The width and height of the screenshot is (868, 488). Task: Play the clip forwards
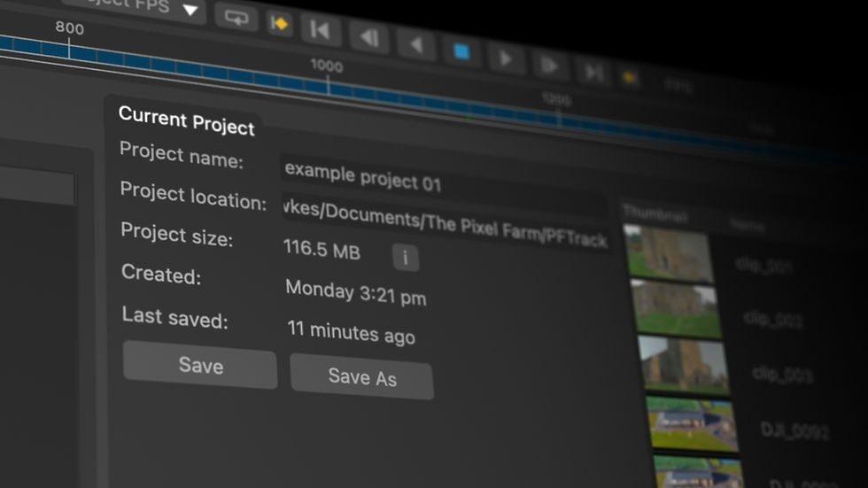point(506,58)
